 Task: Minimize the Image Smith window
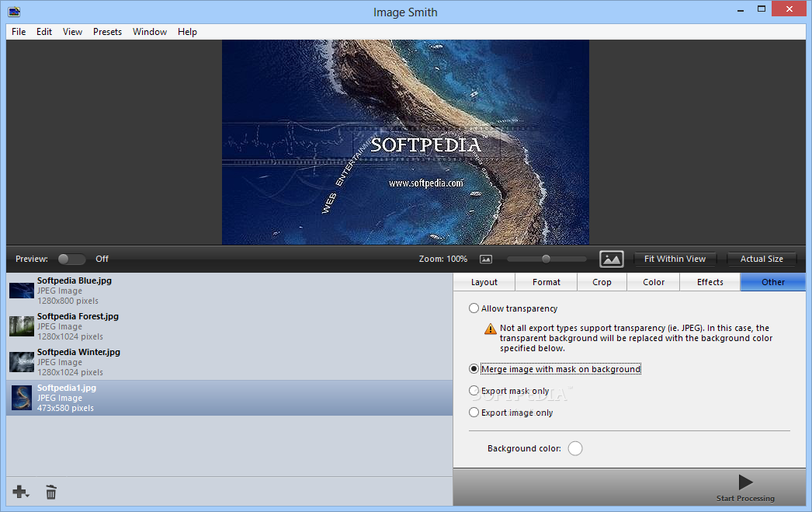[741, 9]
